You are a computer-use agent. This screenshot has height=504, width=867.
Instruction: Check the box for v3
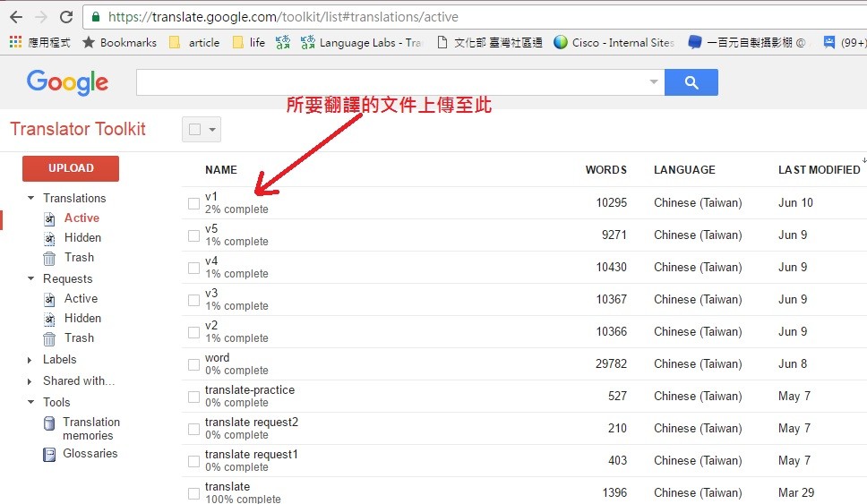[x=193, y=300]
